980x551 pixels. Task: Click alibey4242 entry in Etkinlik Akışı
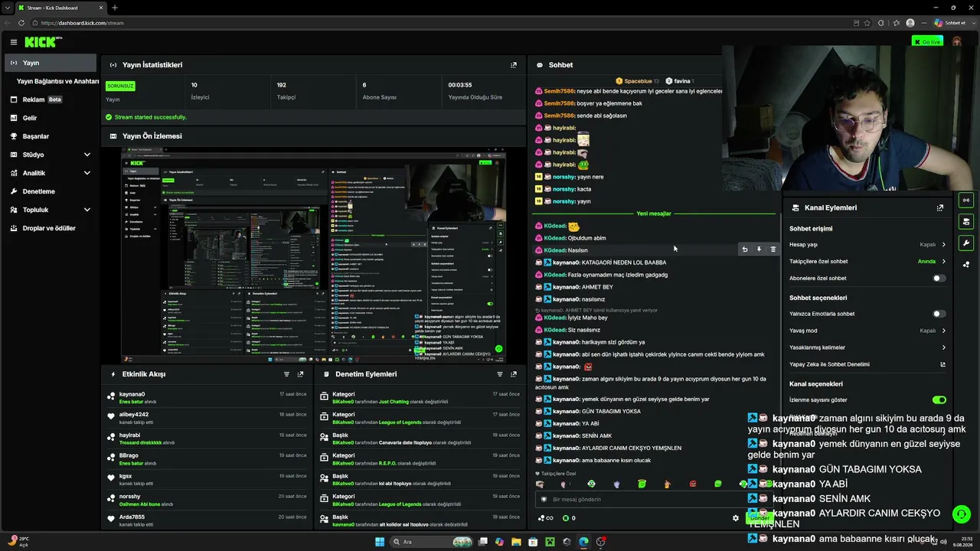(x=207, y=418)
